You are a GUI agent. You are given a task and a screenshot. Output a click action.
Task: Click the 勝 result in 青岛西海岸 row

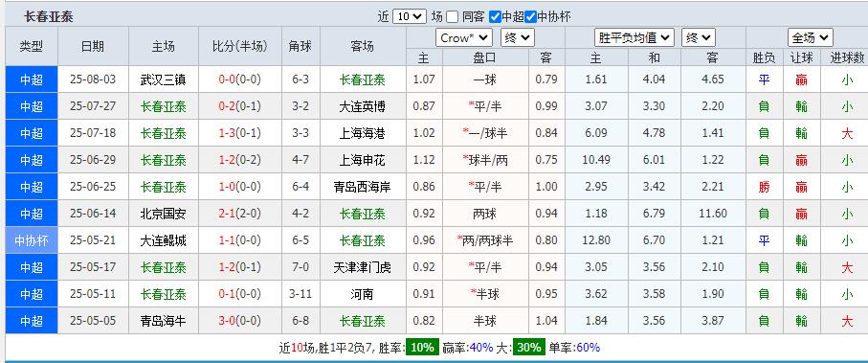764,187
